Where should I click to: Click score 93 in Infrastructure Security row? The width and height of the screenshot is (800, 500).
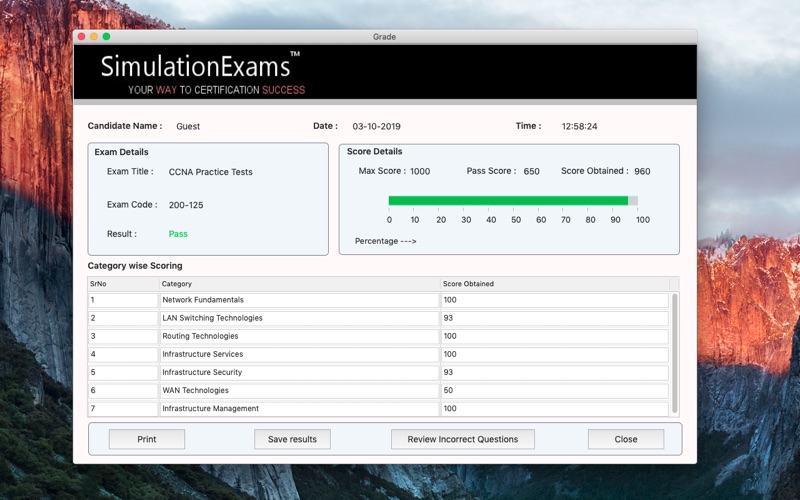coord(555,372)
